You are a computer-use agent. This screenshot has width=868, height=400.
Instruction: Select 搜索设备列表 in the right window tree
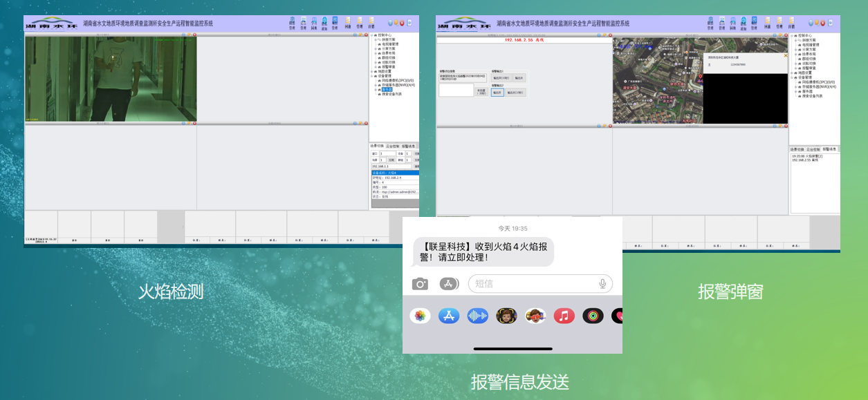pyautogui.click(x=813, y=96)
